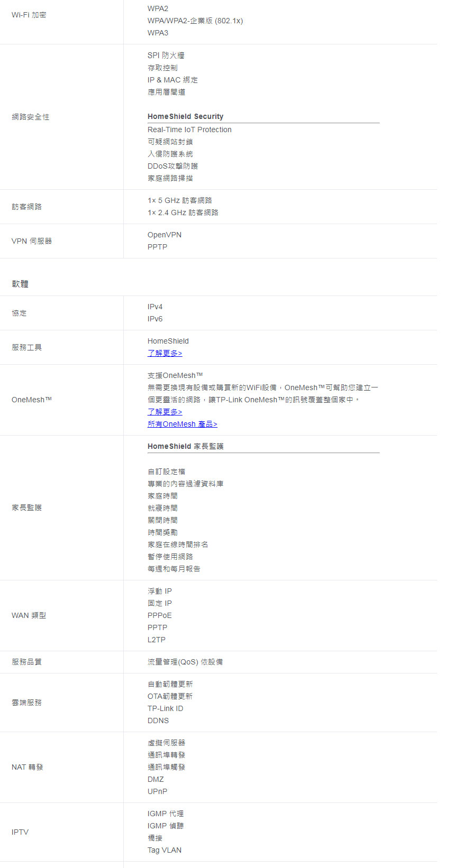Click the 浮動 IP entry

[160, 591]
